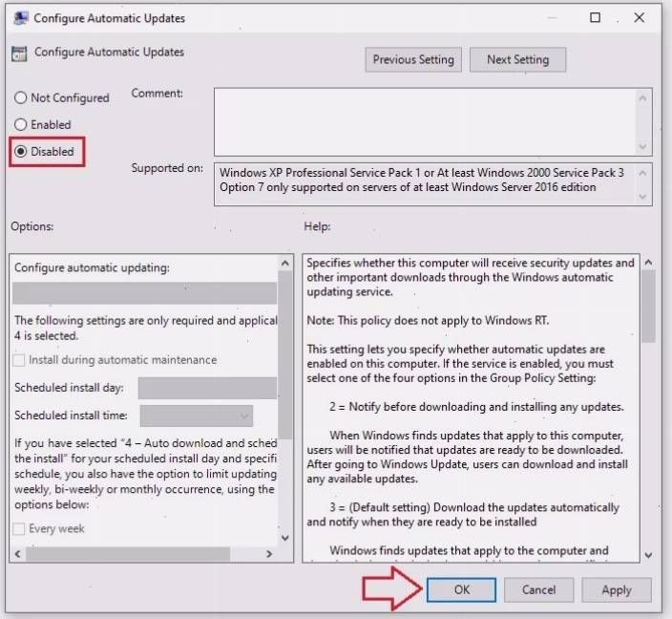
Task: Click the policy setting icon beside the heading
Action: [19, 53]
